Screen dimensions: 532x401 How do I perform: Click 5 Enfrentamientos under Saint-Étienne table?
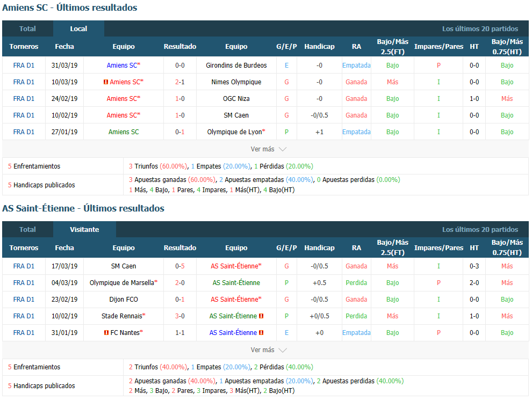pyautogui.click(x=34, y=367)
